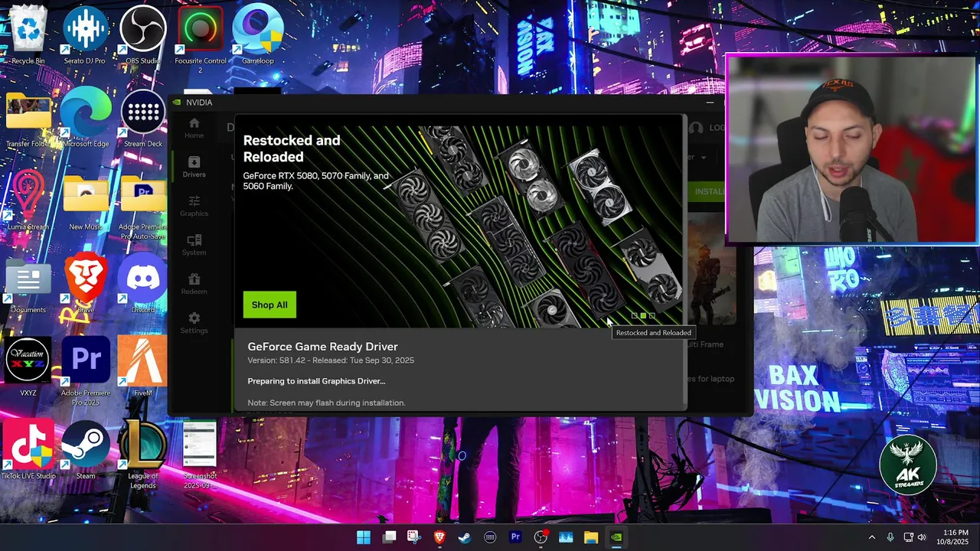The width and height of the screenshot is (980, 551).
Task: Click the login avatar icon in NVIDIA app
Action: (695, 128)
